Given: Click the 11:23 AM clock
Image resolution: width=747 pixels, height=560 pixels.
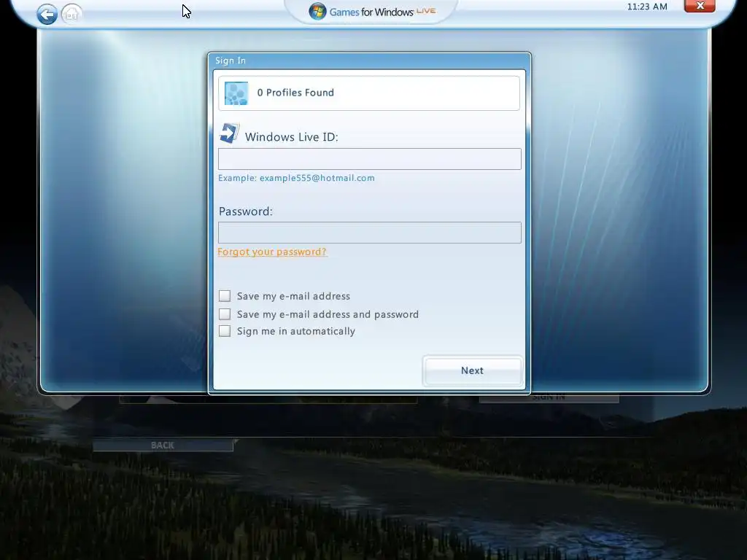Looking at the screenshot, I should (x=647, y=7).
